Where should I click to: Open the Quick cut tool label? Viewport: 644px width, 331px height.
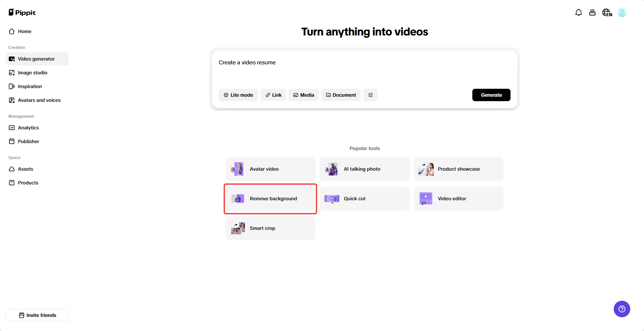pos(355,199)
